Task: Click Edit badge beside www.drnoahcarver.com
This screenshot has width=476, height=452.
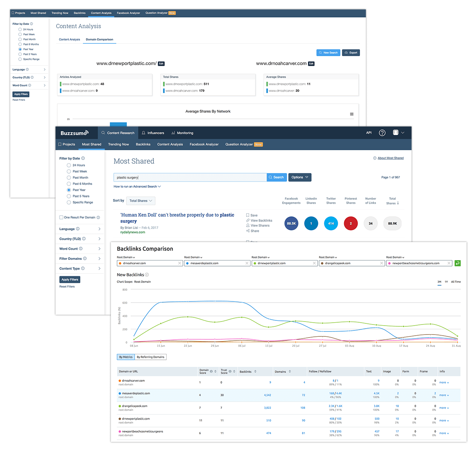Action: [x=311, y=64]
